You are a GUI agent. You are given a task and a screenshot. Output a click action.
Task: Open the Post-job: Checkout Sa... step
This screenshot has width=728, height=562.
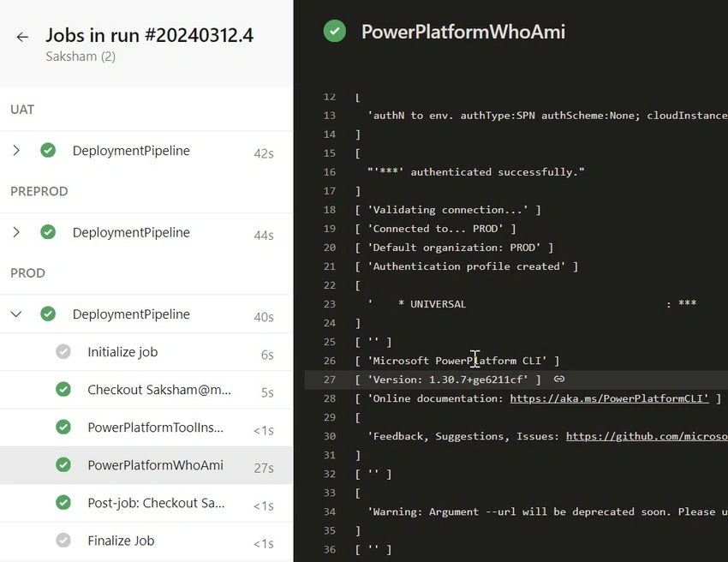coord(146,503)
